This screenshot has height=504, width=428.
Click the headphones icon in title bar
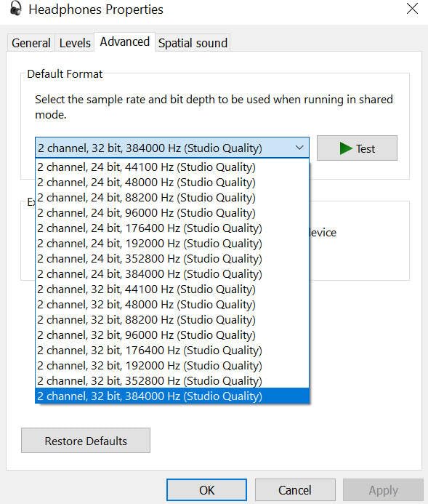tap(15, 9)
